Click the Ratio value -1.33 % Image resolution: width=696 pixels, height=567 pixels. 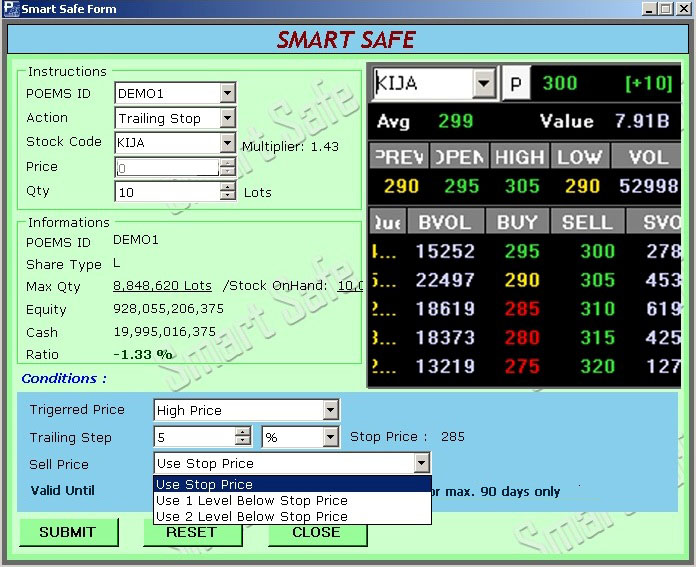pyautogui.click(x=143, y=354)
